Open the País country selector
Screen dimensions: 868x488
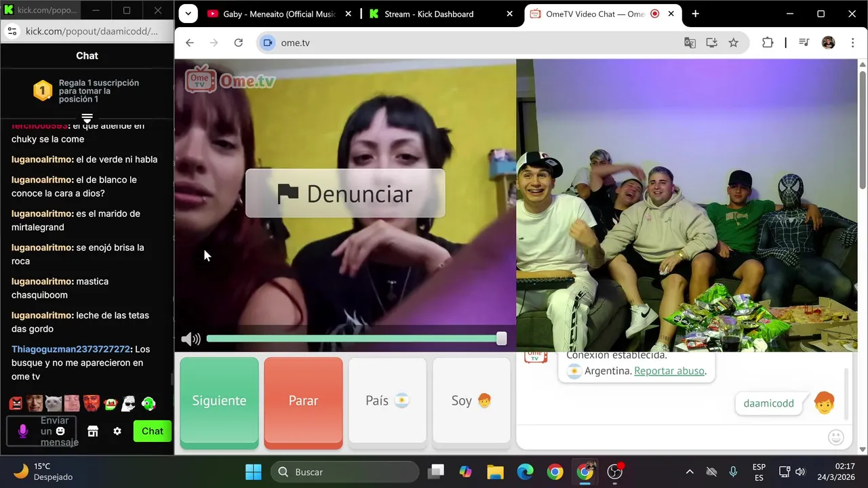(387, 401)
